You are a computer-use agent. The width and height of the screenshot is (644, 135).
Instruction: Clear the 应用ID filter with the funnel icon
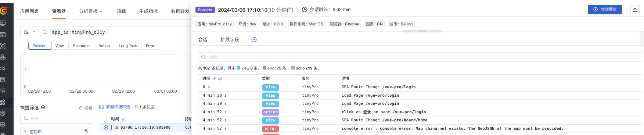(x=86, y=131)
